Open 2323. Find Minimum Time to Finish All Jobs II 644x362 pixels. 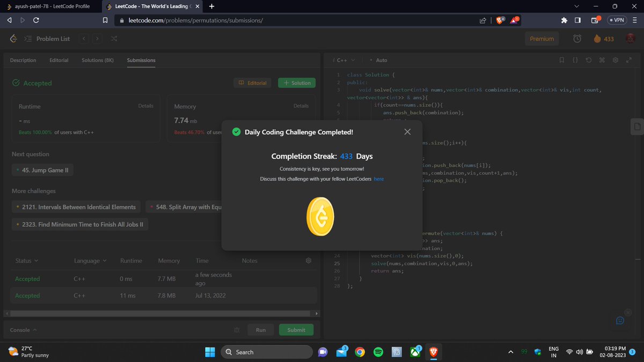pyautogui.click(x=80, y=225)
